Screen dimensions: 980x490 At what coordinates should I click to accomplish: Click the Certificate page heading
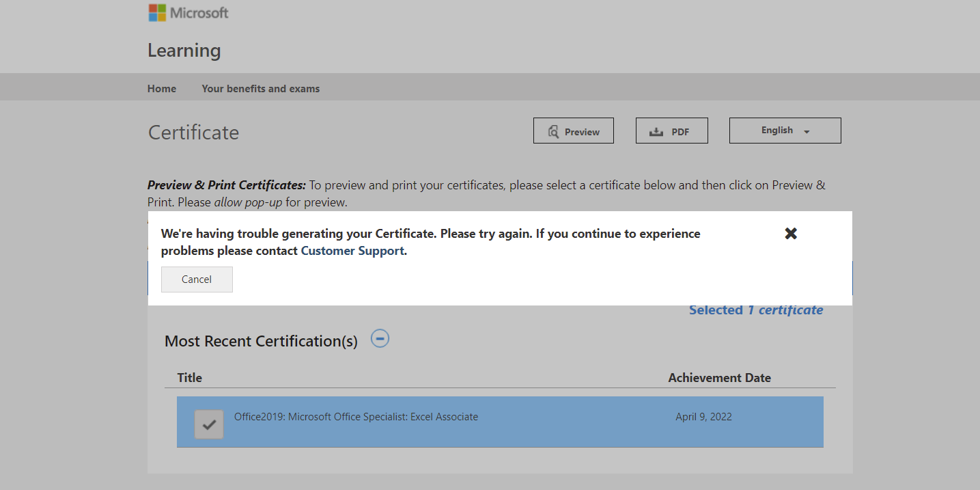194,132
